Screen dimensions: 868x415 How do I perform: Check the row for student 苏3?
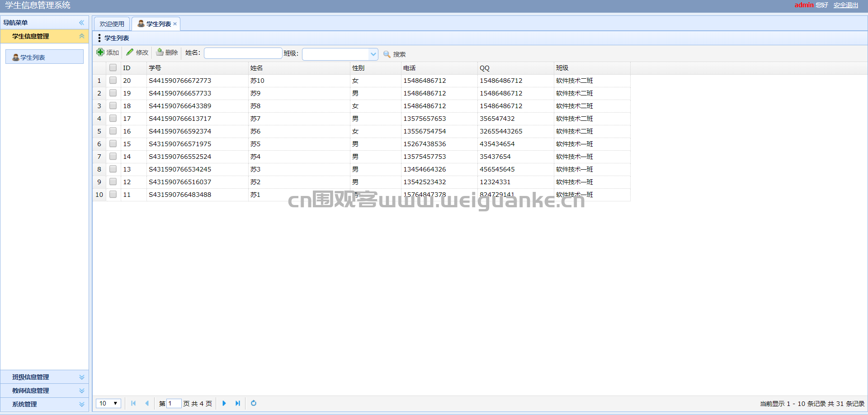(113, 169)
